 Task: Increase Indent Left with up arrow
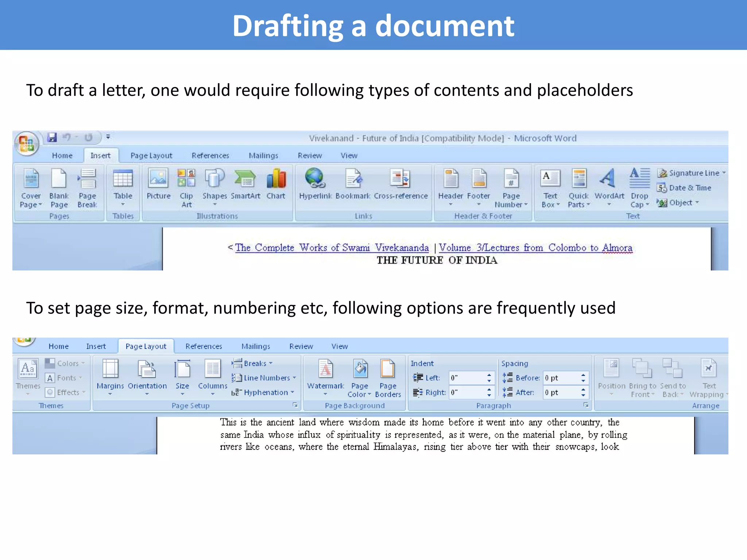coord(489,375)
